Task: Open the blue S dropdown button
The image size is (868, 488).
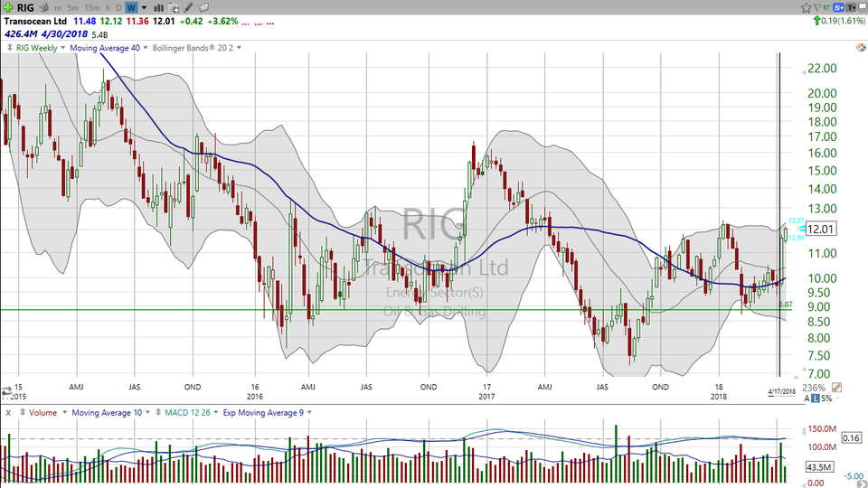Action: click(839, 7)
